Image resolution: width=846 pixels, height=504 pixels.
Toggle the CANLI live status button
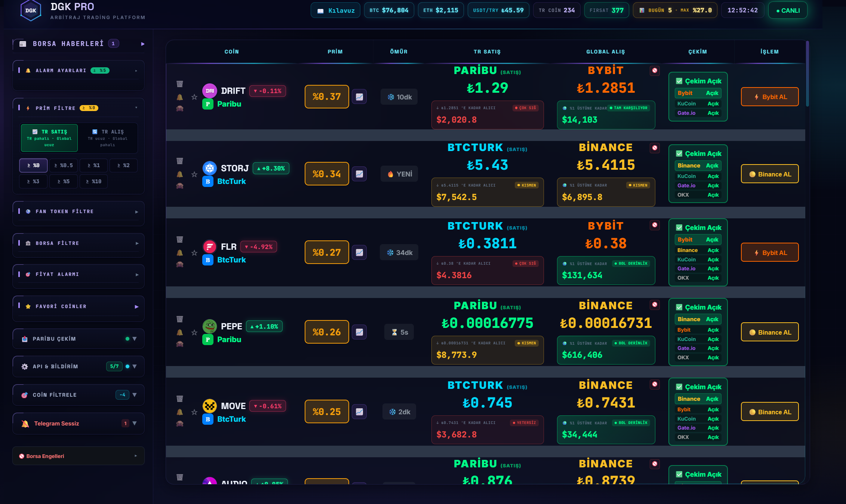[x=788, y=10]
